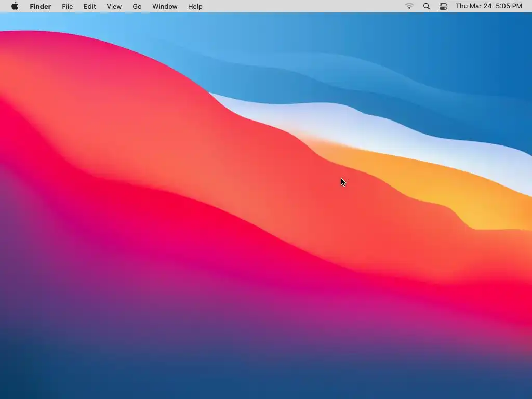Viewport: 532px width, 399px height.
Task: Open the Edit menu
Action: 89,6
